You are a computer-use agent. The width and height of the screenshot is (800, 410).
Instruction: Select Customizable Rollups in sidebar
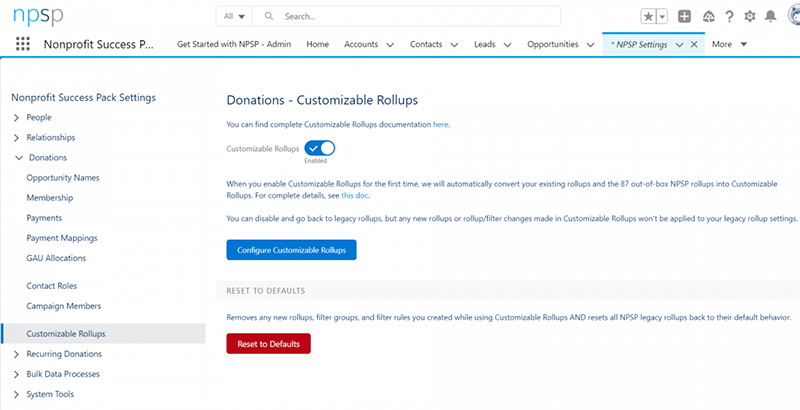pos(104,334)
